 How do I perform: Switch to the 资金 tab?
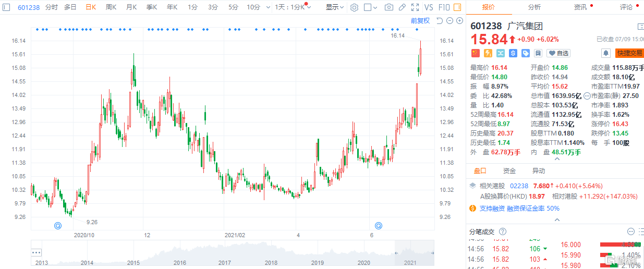pyautogui.click(x=509, y=171)
